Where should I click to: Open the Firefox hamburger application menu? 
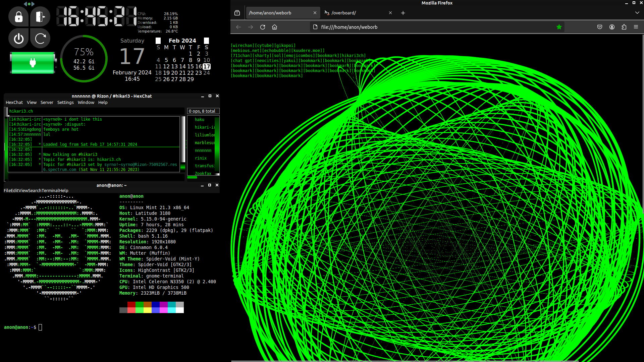[636, 27]
